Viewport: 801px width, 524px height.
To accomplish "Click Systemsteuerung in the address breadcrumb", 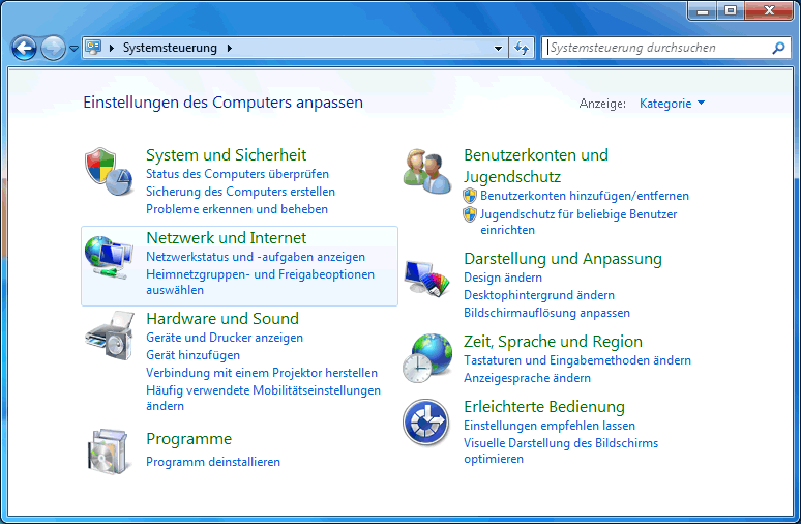I will pos(169,48).
